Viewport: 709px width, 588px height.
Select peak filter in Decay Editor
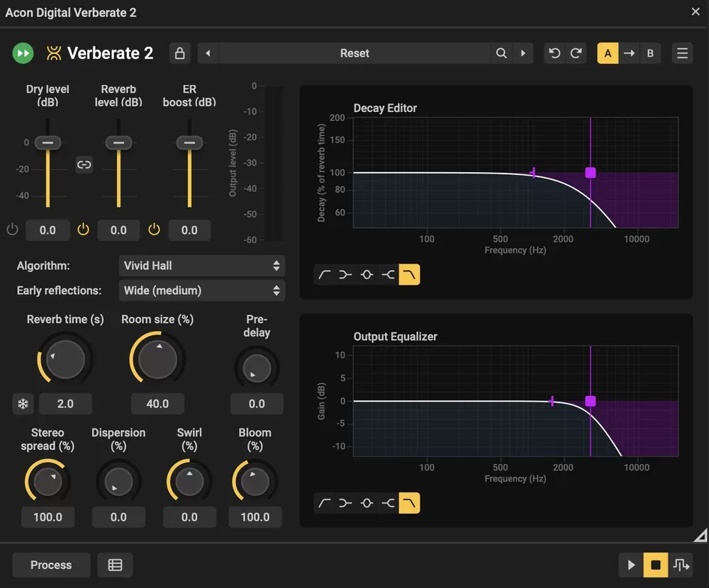pos(367,275)
